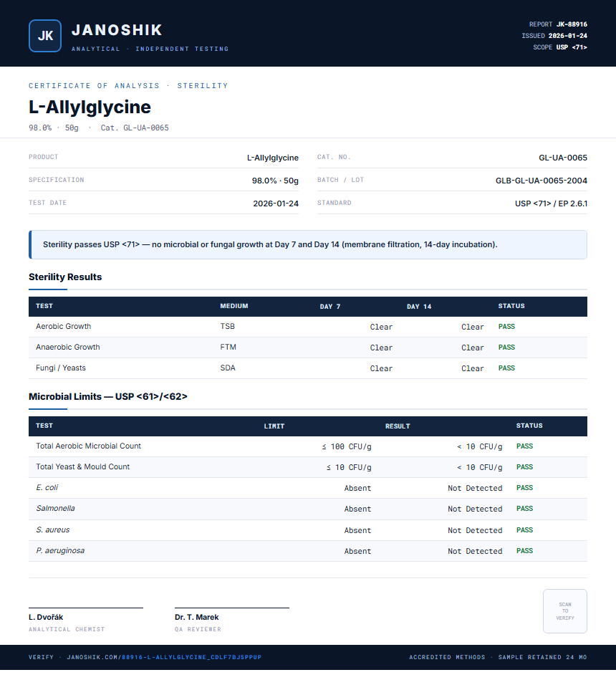Click PASS status for P. aeruginosa
The image size is (616, 690).
point(524,550)
